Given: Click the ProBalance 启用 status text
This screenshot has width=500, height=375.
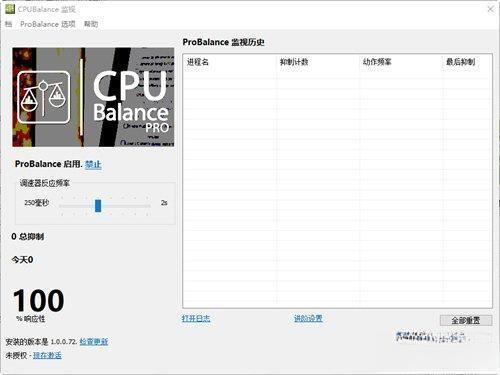Looking at the screenshot, I should coord(48,164).
